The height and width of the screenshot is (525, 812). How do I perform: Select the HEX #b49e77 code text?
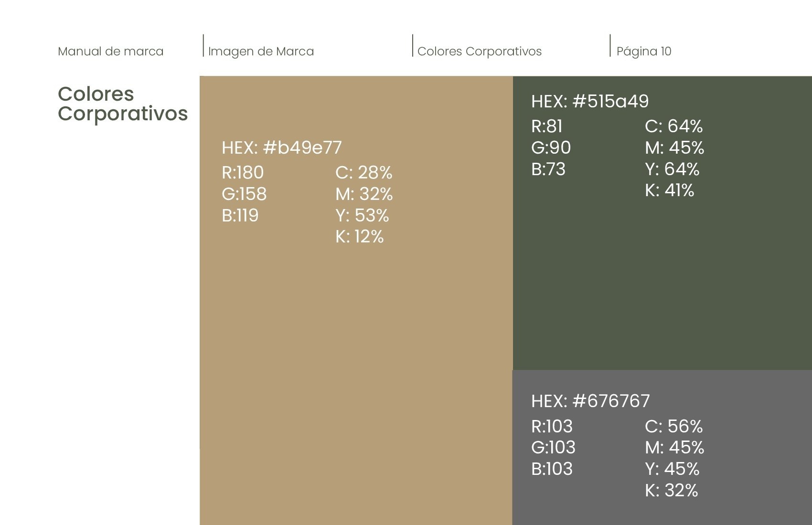coord(281,148)
